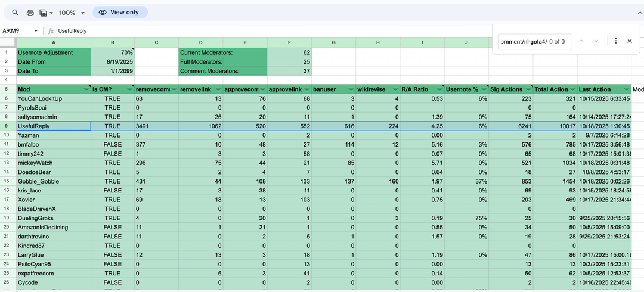Click the print icon
This screenshot has width=644, height=292.
(30, 13)
